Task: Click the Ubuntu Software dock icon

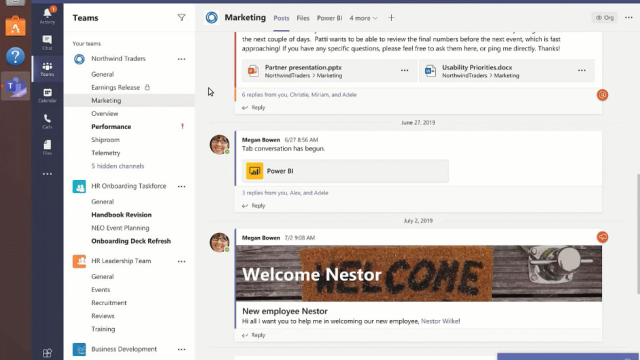Action: pyautogui.click(x=16, y=26)
